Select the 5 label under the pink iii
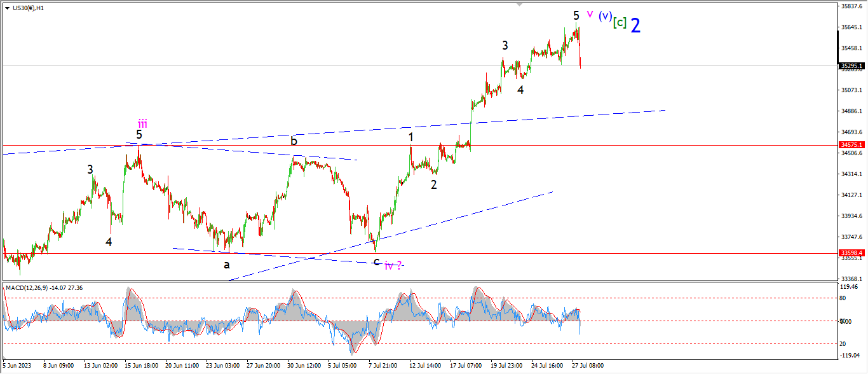Screen dimensions: 868x374 coord(139,135)
